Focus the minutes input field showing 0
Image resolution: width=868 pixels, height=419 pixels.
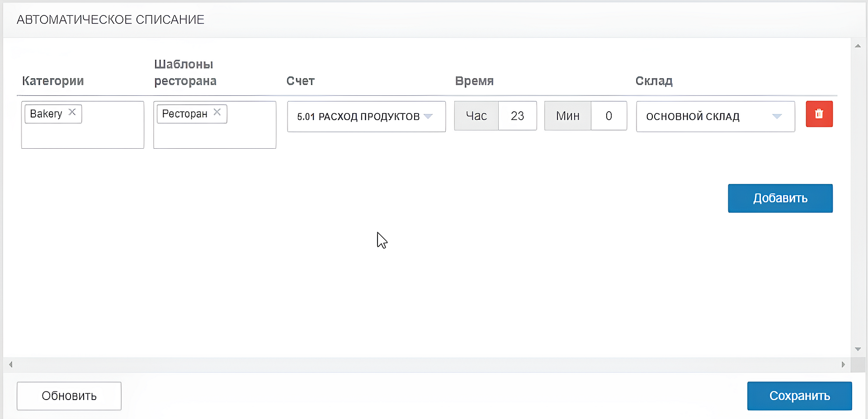coord(609,116)
